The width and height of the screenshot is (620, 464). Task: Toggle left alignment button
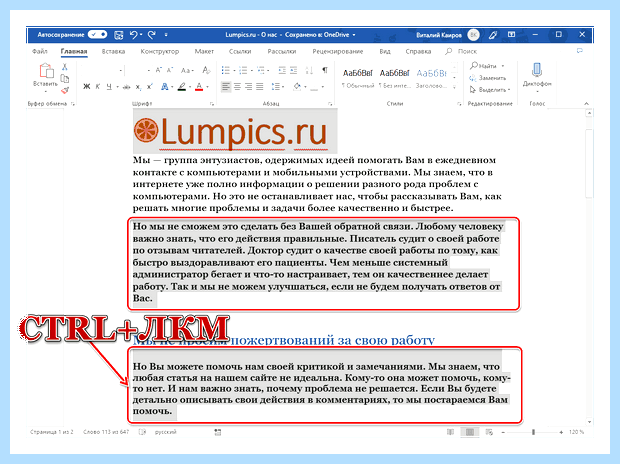tap(226, 86)
